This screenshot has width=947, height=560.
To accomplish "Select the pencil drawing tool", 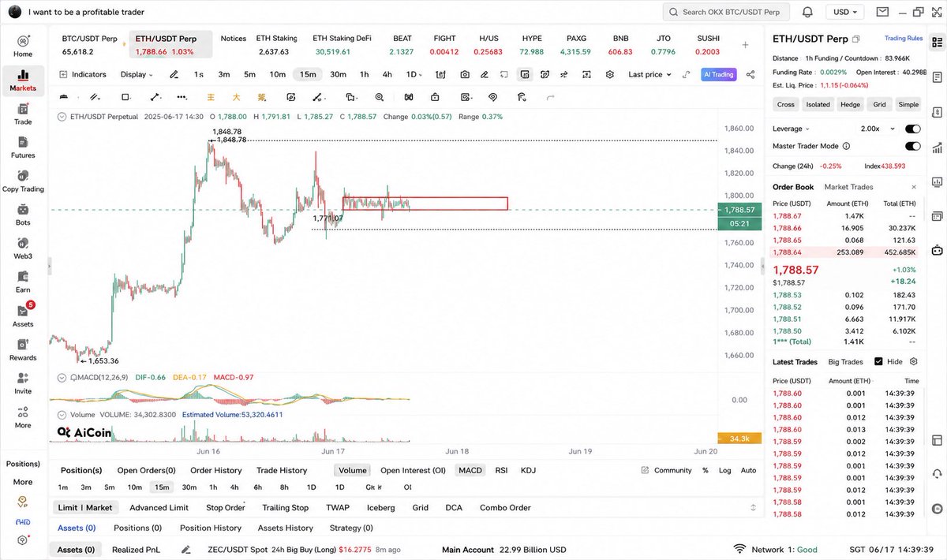I will point(174,74).
